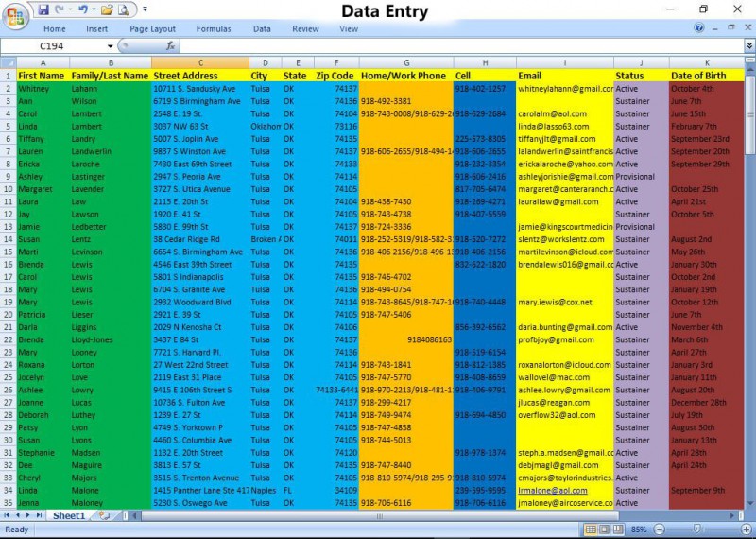This screenshot has width=756, height=539.
Task: Click the 85% zoom level button
Action: (x=638, y=530)
